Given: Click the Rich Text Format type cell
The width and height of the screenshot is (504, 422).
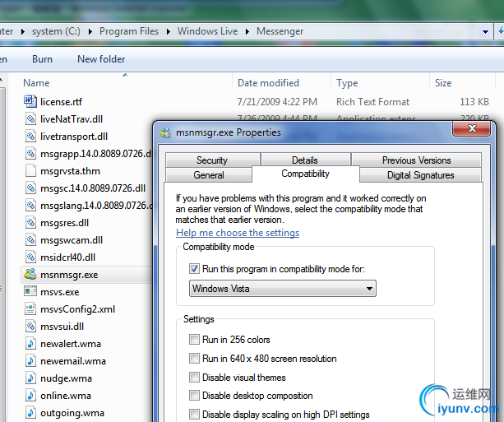Looking at the screenshot, I should point(372,102).
